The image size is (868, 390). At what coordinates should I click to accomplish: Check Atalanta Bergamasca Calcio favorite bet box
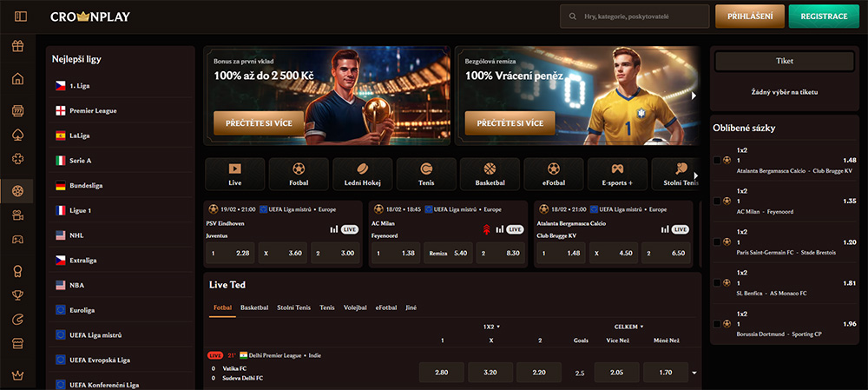point(717,160)
